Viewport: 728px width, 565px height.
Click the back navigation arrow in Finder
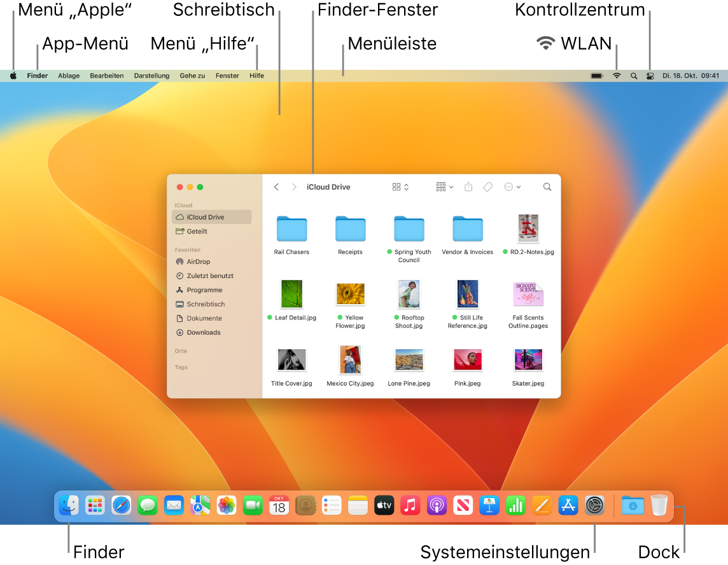click(x=276, y=186)
